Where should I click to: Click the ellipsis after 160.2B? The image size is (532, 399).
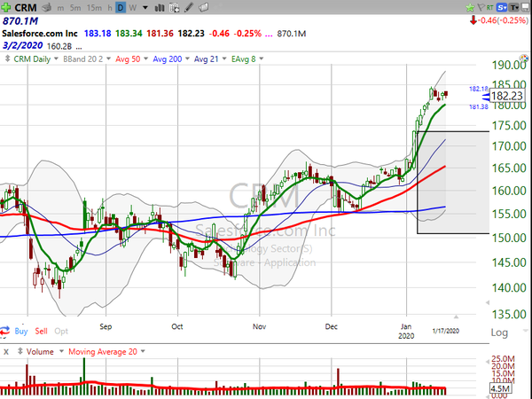(x=79, y=47)
